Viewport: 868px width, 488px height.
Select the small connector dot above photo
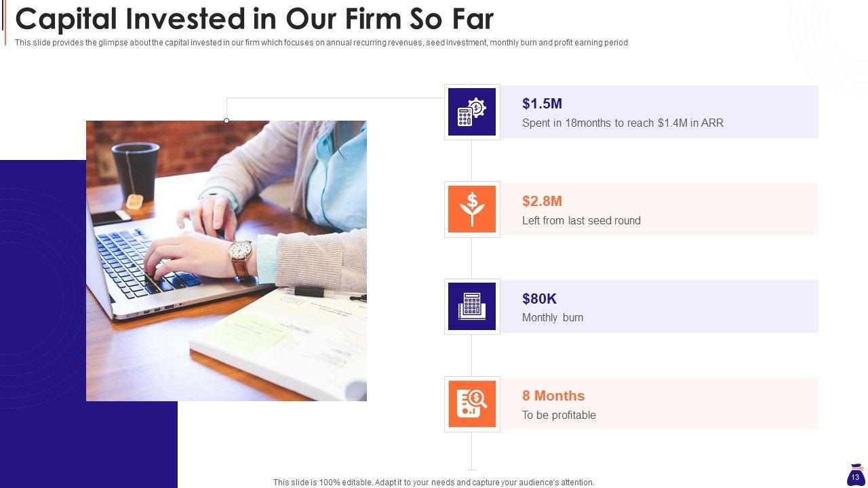point(226,121)
